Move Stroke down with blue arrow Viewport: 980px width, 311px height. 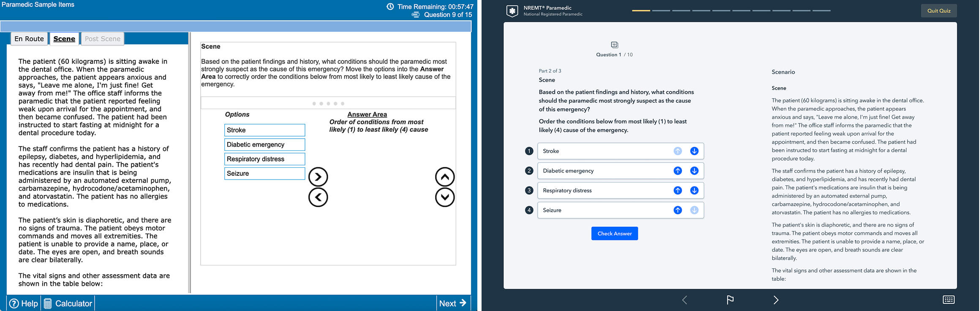(694, 151)
